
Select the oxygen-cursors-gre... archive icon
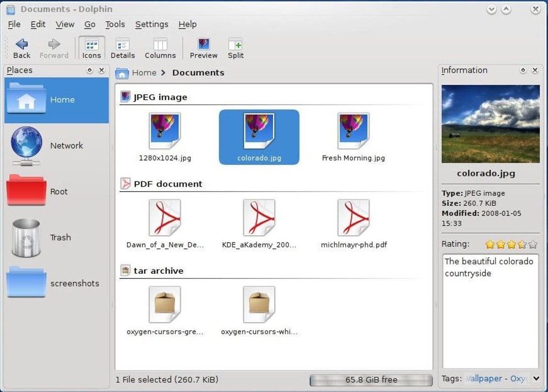[x=165, y=304]
